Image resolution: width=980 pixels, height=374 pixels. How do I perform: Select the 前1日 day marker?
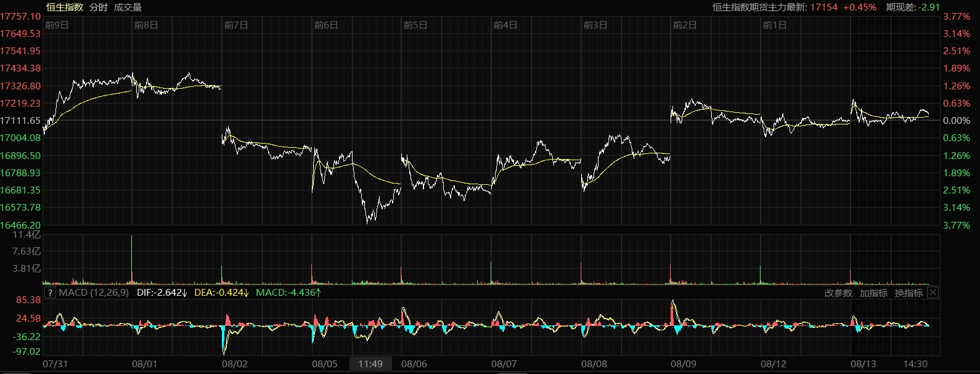coord(775,25)
